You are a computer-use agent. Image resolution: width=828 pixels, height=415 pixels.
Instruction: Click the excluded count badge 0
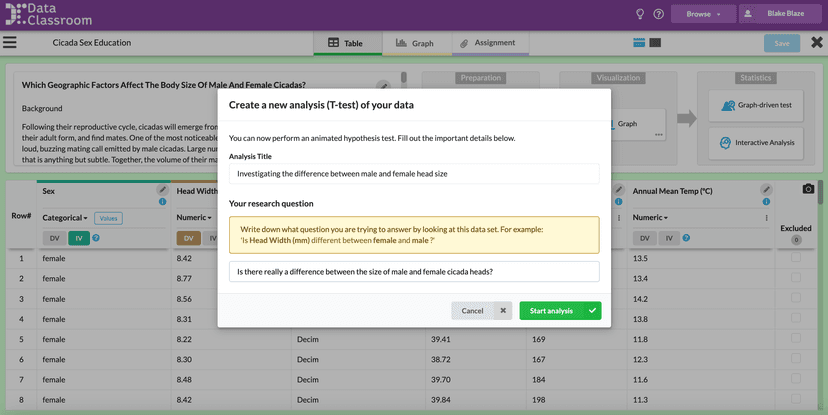pyautogui.click(x=796, y=240)
